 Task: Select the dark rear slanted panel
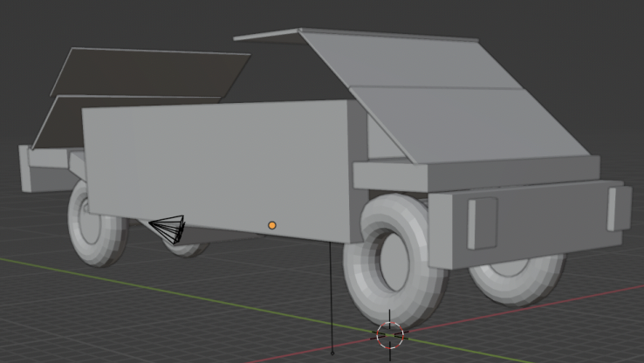click(150, 72)
